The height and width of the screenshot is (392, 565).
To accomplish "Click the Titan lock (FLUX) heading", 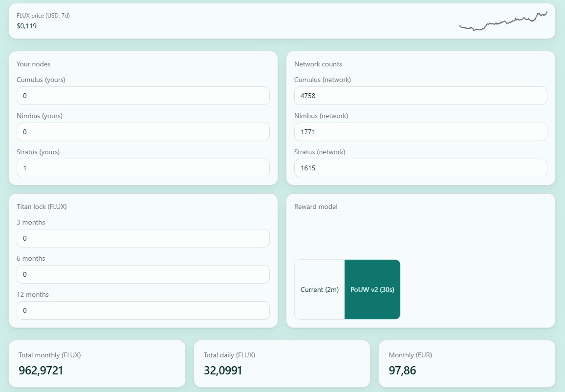I will point(42,206).
